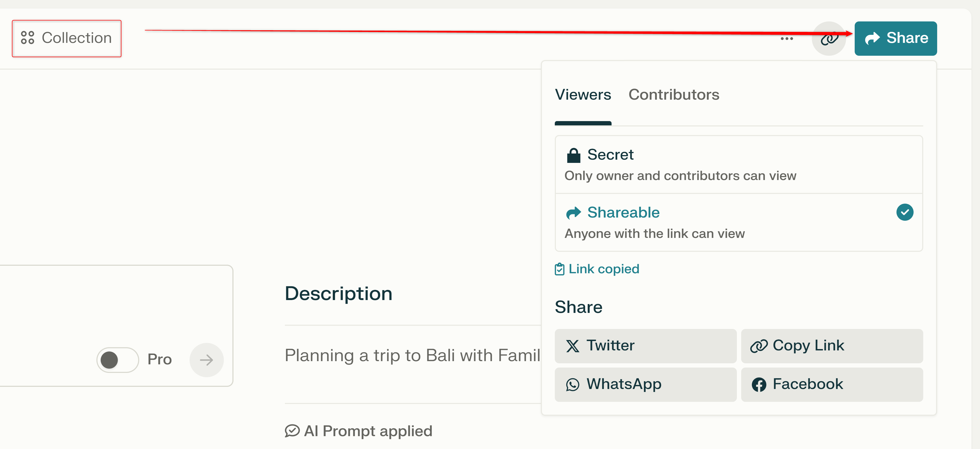Image resolution: width=980 pixels, height=449 pixels.
Task: Share via the Twitter button
Action: point(645,346)
